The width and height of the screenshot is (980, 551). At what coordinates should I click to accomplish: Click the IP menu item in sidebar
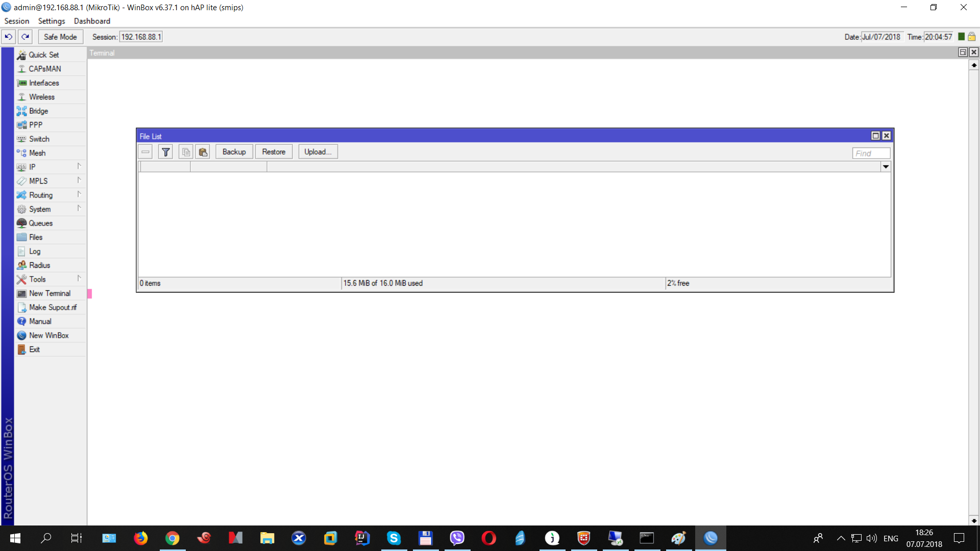[51, 167]
